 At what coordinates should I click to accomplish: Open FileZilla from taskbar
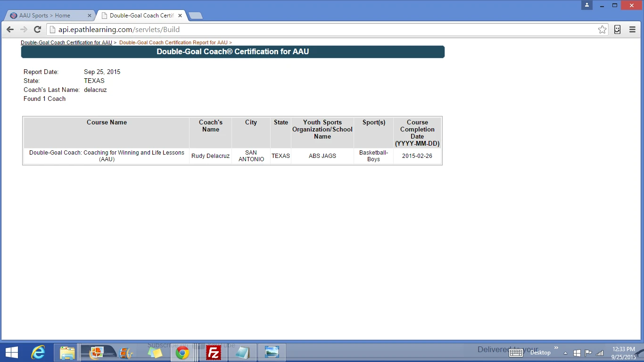point(214,353)
